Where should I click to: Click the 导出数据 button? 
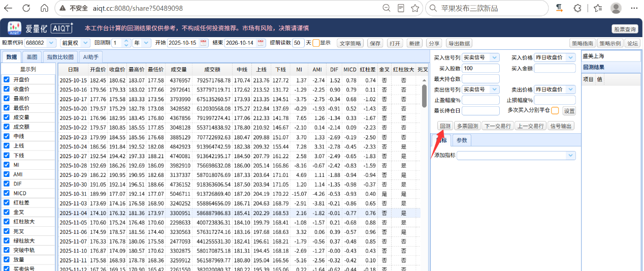tap(459, 43)
